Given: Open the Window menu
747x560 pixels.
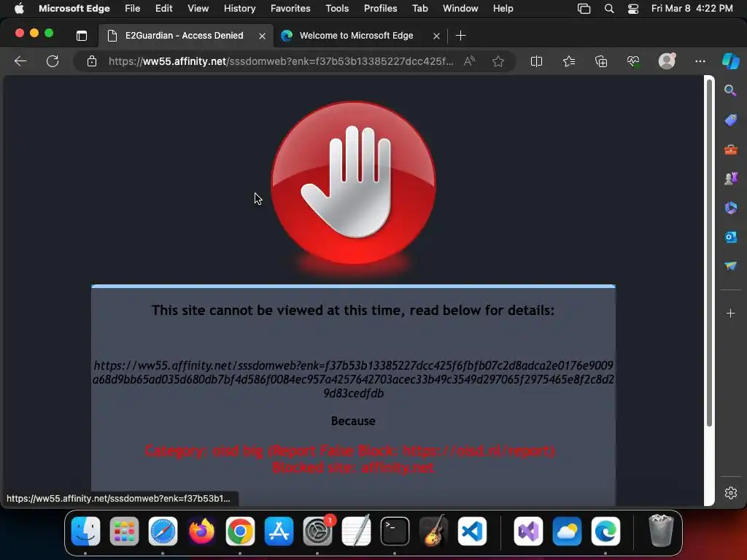Looking at the screenshot, I should [x=460, y=9].
